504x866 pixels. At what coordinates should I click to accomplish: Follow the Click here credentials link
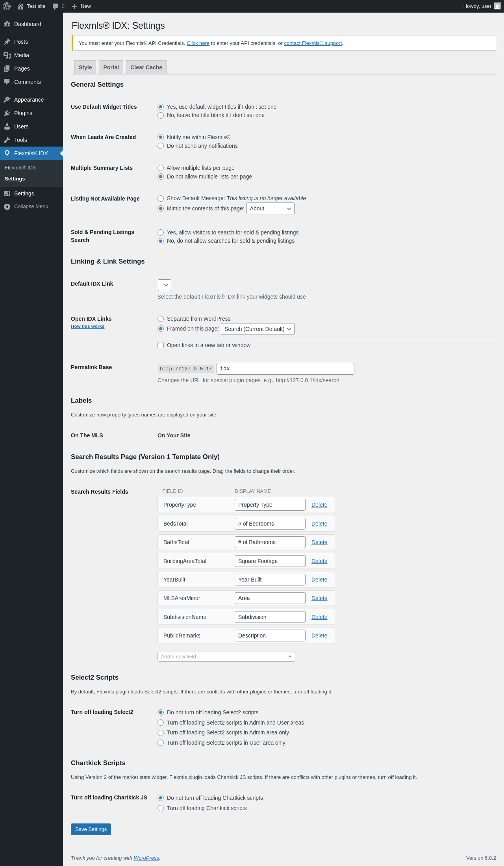(x=198, y=43)
